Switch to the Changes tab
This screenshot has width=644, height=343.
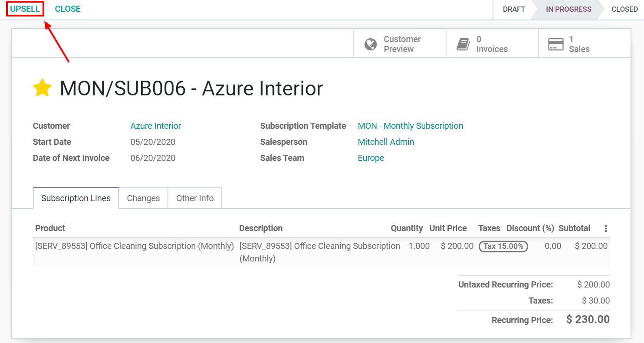pos(143,198)
